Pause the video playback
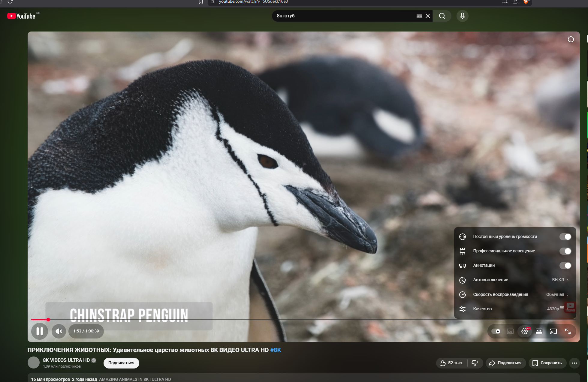Viewport: 588px width, 382px height. [x=40, y=331]
